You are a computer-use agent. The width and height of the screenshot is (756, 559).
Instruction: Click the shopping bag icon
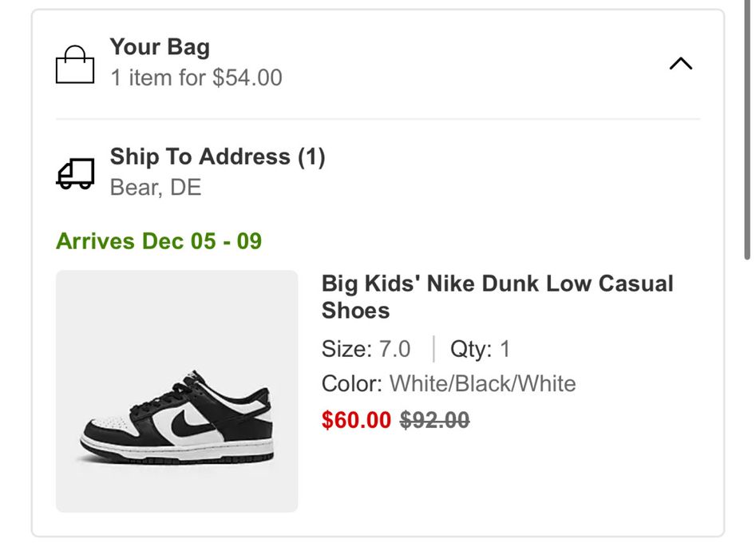click(75, 65)
